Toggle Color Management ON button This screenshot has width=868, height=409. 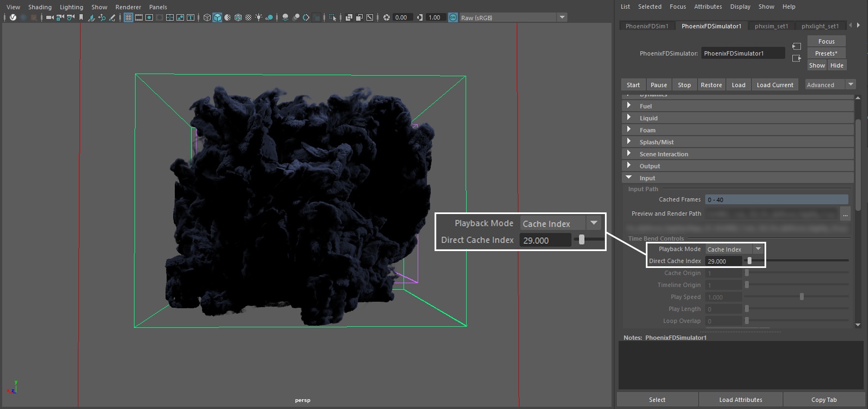pyautogui.click(x=453, y=17)
